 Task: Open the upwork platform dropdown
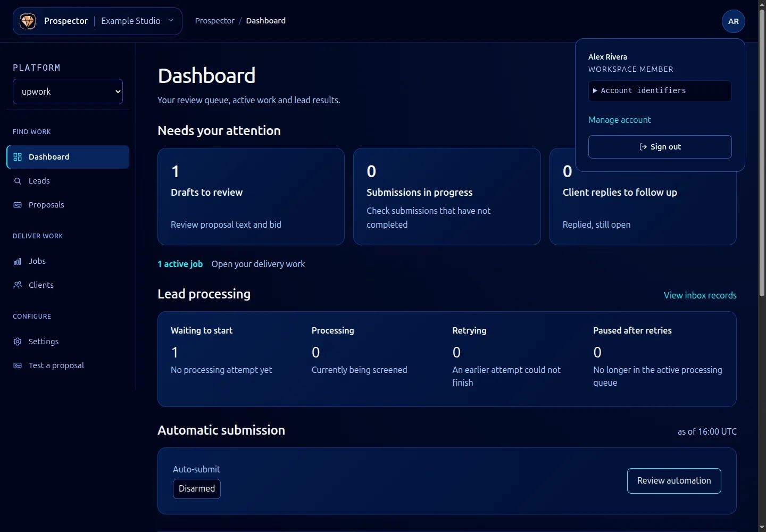(x=68, y=92)
